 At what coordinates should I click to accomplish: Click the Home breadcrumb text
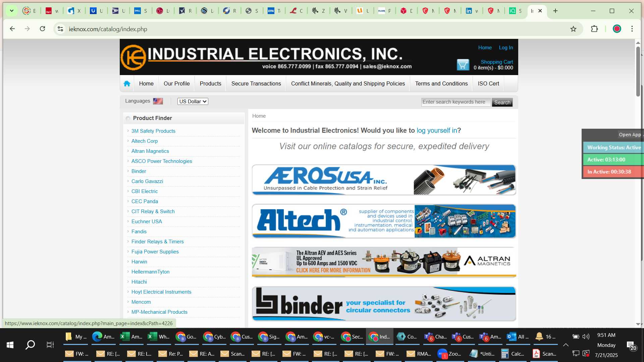[x=259, y=116]
